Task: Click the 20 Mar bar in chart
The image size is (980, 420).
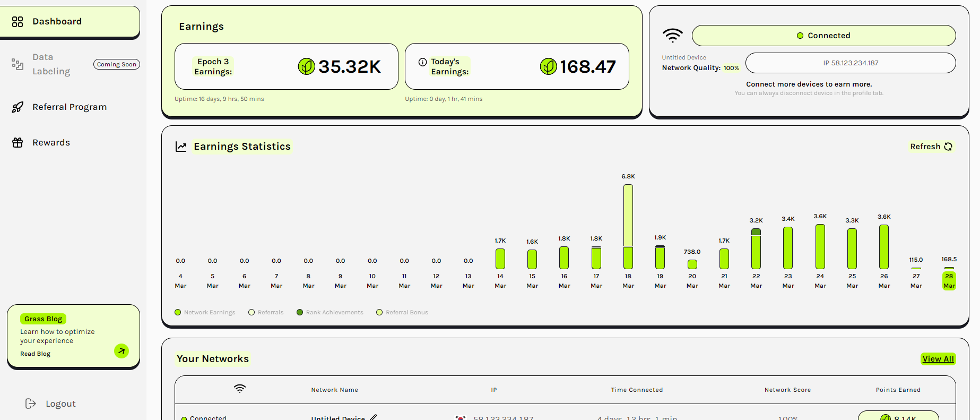Action: pos(692,264)
